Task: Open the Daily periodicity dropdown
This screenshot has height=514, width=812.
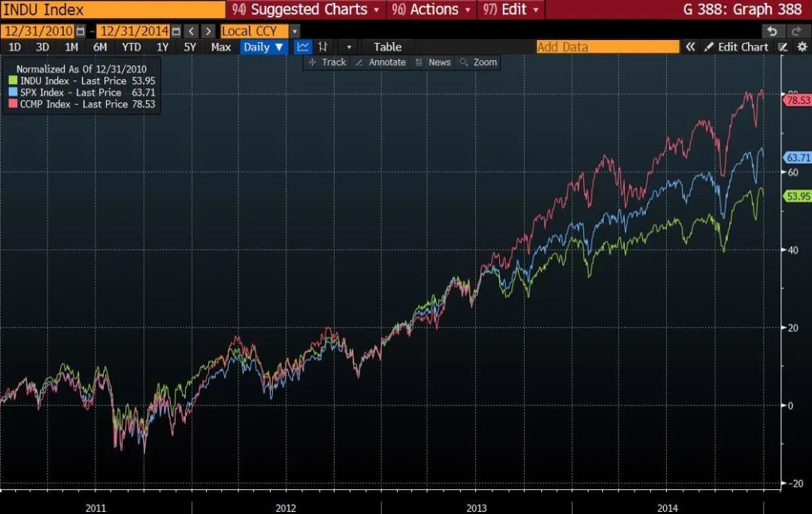Action: coord(264,47)
